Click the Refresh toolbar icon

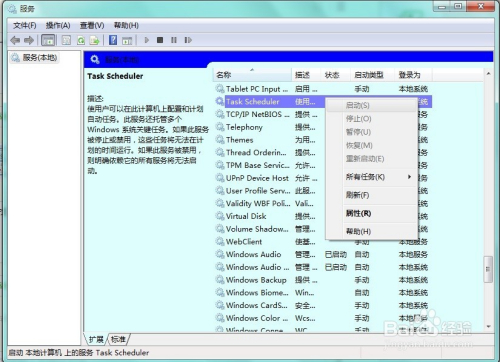click(81, 40)
